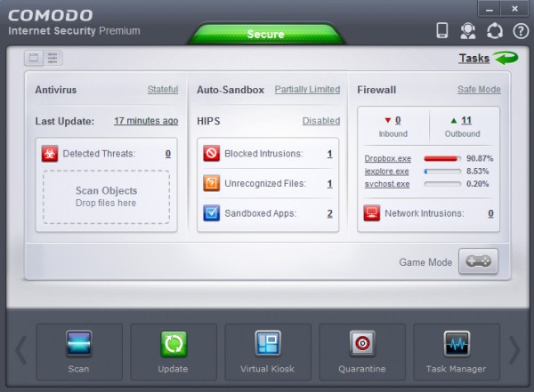The image size is (534, 392).
Task: Click the iexplore.exe traffic bar
Action: coord(442,172)
